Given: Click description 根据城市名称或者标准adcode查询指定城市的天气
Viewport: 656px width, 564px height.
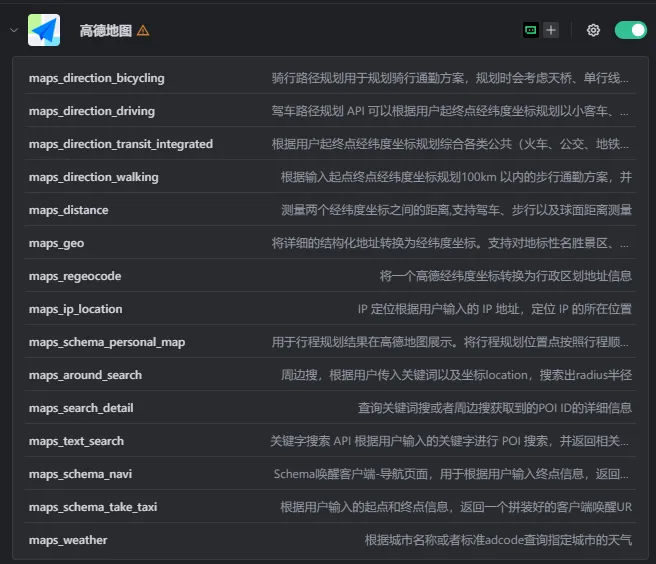Looking at the screenshot, I should click(x=498, y=540).
